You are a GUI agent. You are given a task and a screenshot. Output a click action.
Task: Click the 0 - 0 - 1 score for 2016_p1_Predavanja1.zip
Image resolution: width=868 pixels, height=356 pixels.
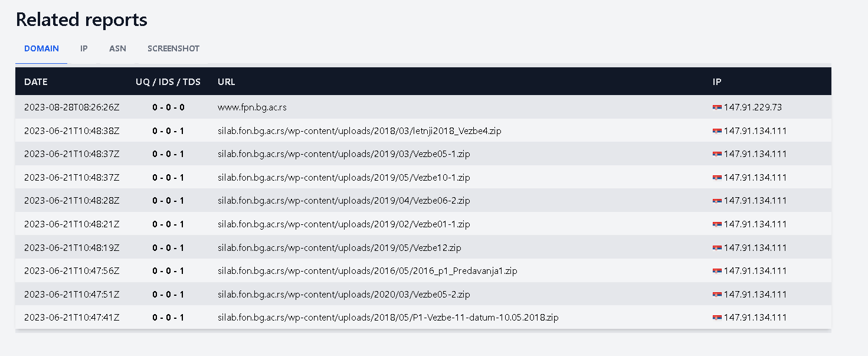(x=168, y=271)
